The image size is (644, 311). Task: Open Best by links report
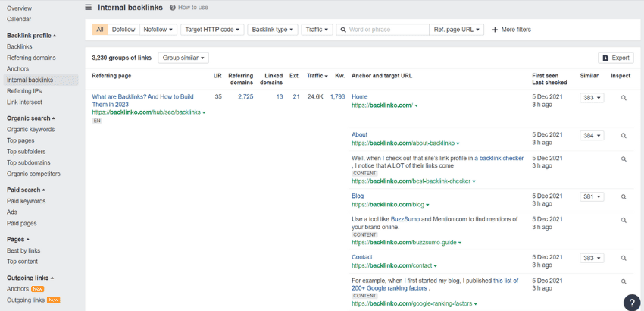(23, 251)
